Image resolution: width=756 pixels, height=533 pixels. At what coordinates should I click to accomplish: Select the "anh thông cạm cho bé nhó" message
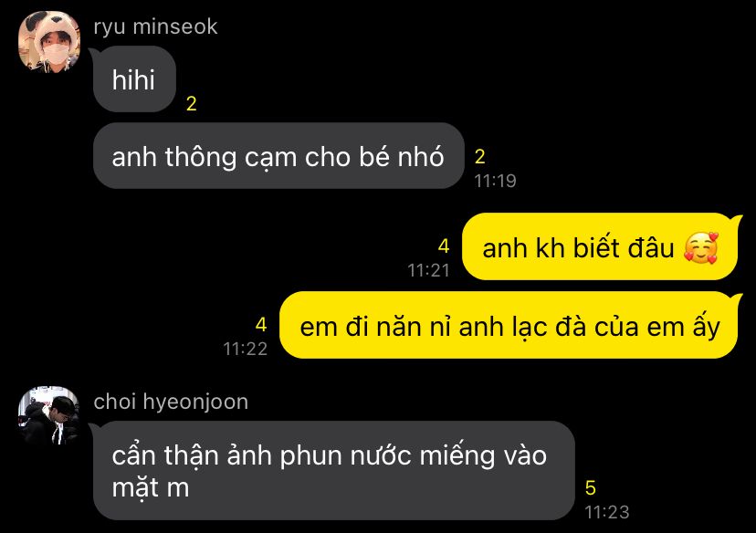coord(278,156)
